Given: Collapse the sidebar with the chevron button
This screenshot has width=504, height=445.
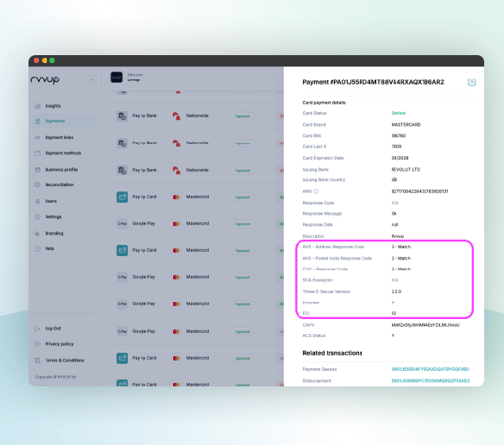Looking at the screenshot, I should [x=92, y=79].
